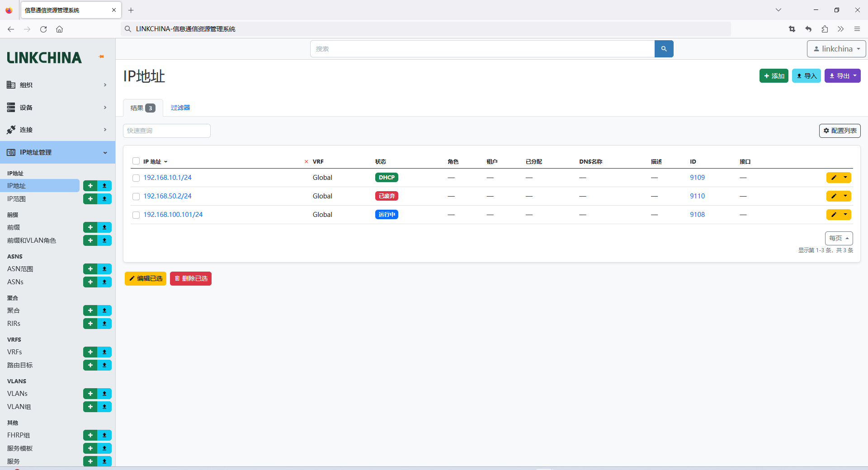The height and width of the screenshot is (470, 868).
Task: Click the pencil edit icon for 192.168.10.1/24 row
Action: 834,178
